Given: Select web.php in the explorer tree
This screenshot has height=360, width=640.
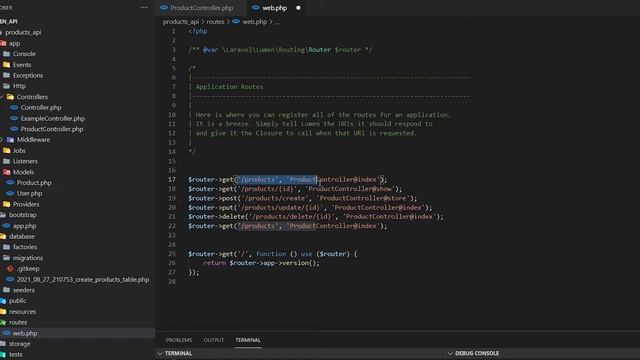Looking at the screenshot, I should pos(24,333).
